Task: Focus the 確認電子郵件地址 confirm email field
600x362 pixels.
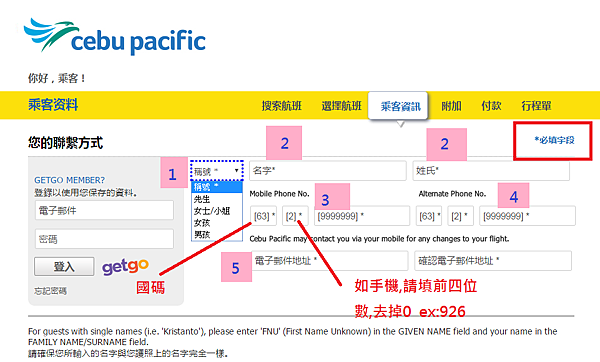Action: click(493, 261)
